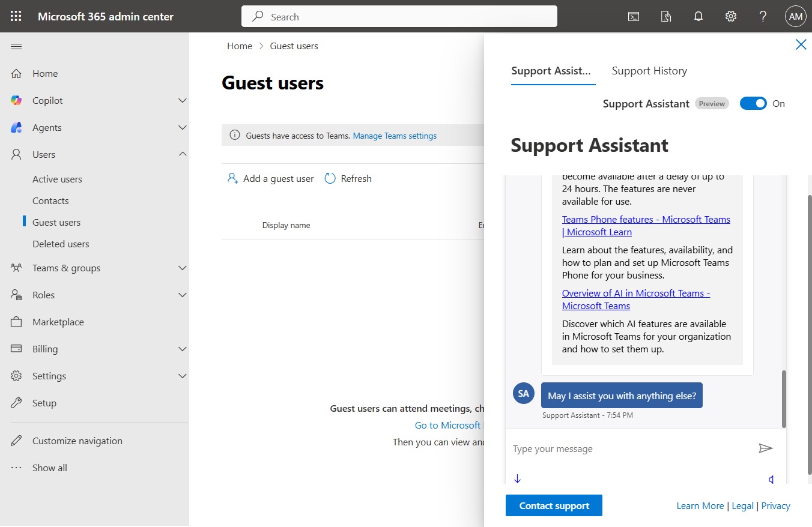The image size is (812, 527).
Task: Click the Privacy link
Action: point(775,505)
